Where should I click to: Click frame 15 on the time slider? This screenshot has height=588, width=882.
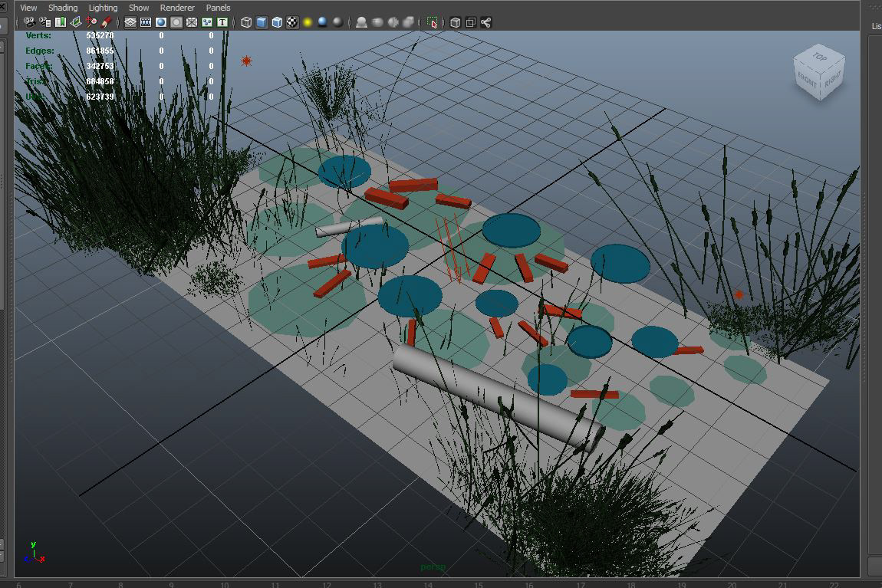pyautogui.click(x=478, y=585)
